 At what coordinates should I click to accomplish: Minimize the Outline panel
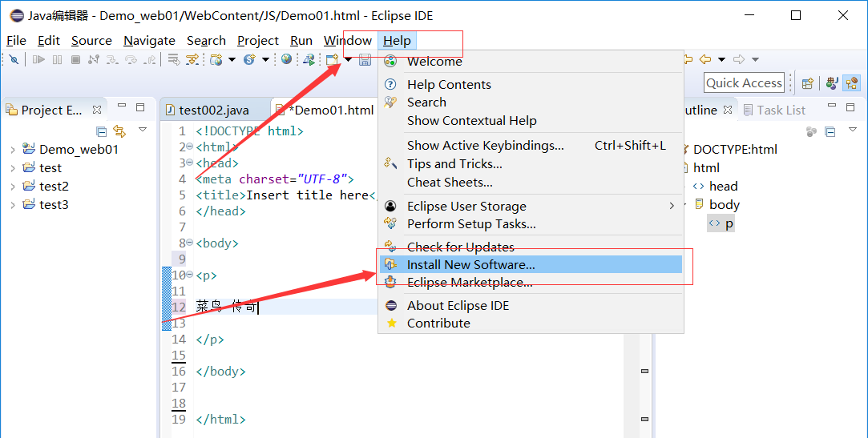832,106
